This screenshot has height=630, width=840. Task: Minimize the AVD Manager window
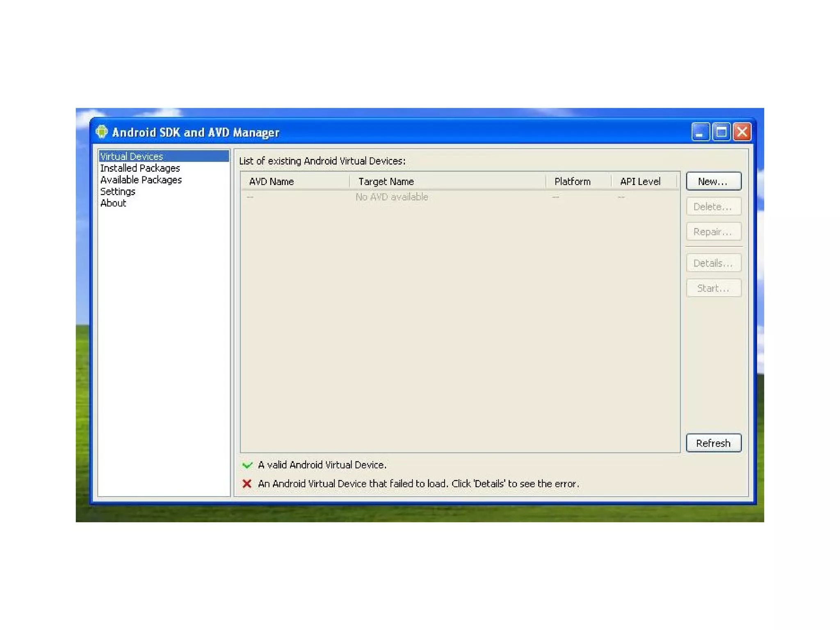(700, 132)
